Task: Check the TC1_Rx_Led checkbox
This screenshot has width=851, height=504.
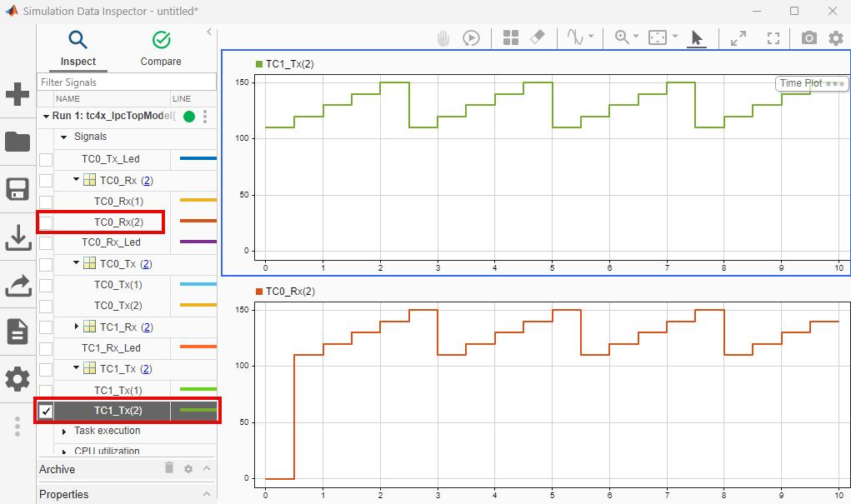Action: 46,348
